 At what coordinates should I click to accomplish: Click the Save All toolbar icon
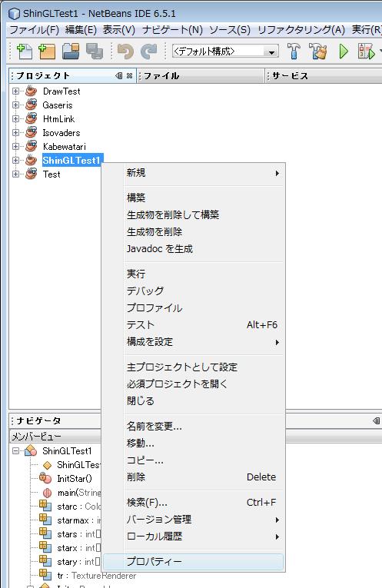pyautogui.click(x=95, y=51)
